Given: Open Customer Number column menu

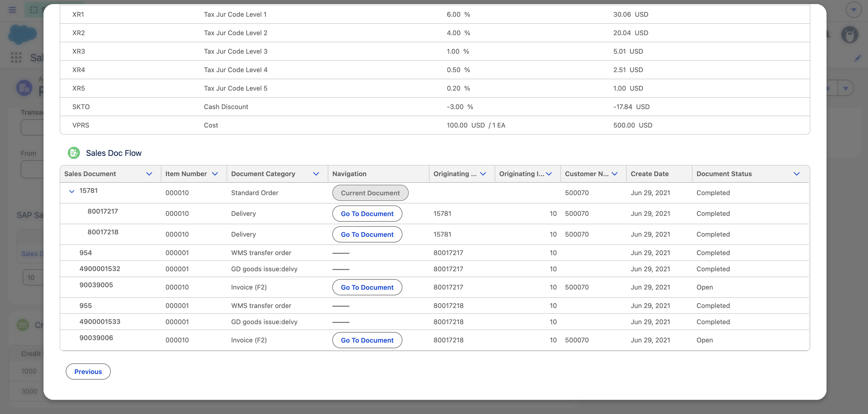Looking at the screenshot, I should click(615, 174).
